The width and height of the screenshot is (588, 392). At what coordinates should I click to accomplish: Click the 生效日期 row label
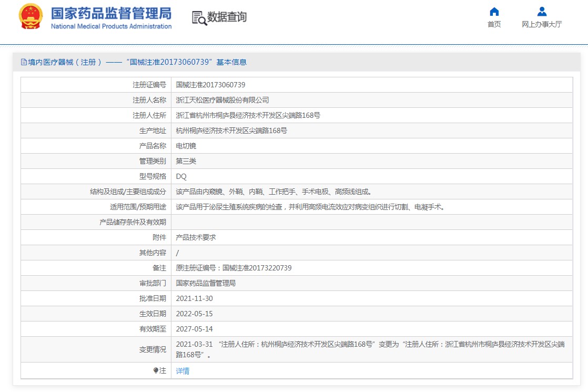(153, 314)
